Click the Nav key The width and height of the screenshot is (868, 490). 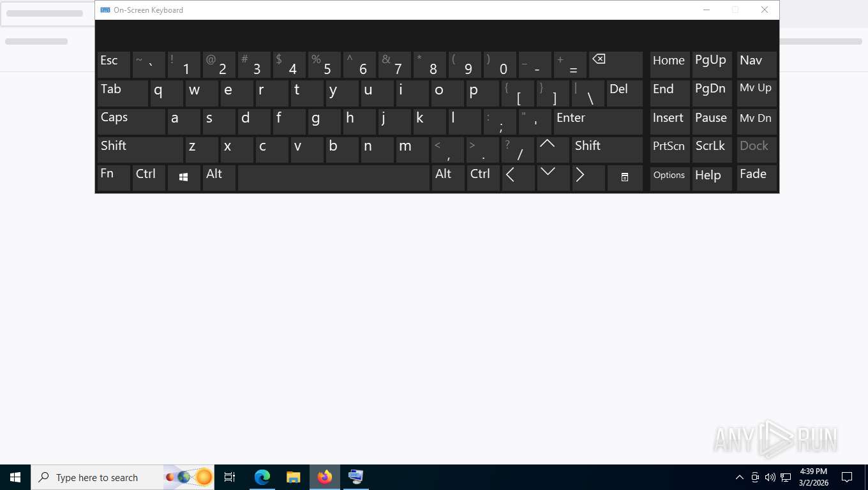click(x=757, y=64)
